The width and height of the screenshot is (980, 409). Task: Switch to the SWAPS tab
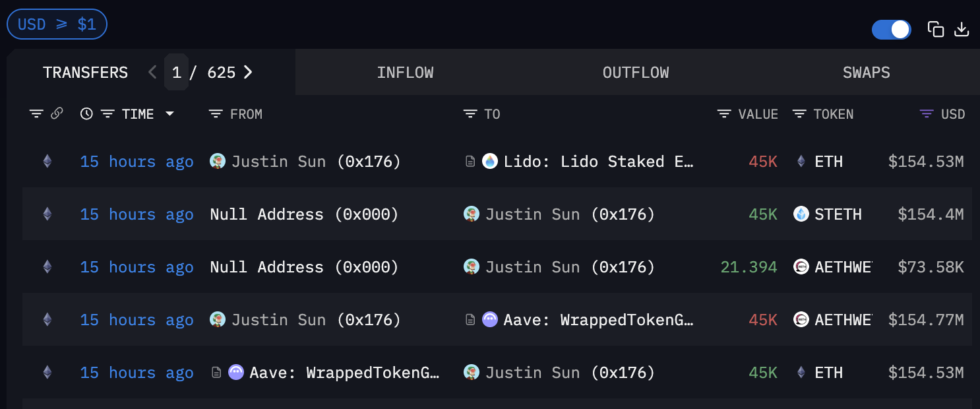click(866, 72)
